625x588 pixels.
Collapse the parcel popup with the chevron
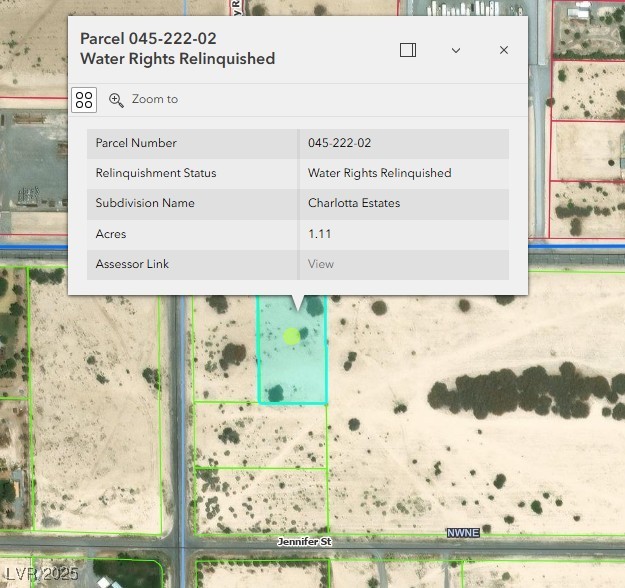(456, 50)
